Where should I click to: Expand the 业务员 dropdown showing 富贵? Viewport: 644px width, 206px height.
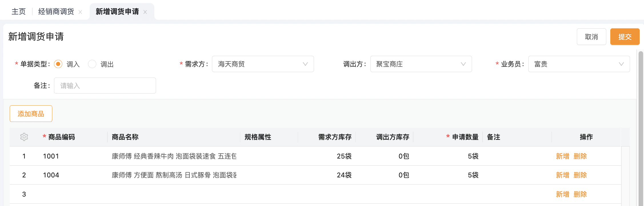tap(579, 64)
